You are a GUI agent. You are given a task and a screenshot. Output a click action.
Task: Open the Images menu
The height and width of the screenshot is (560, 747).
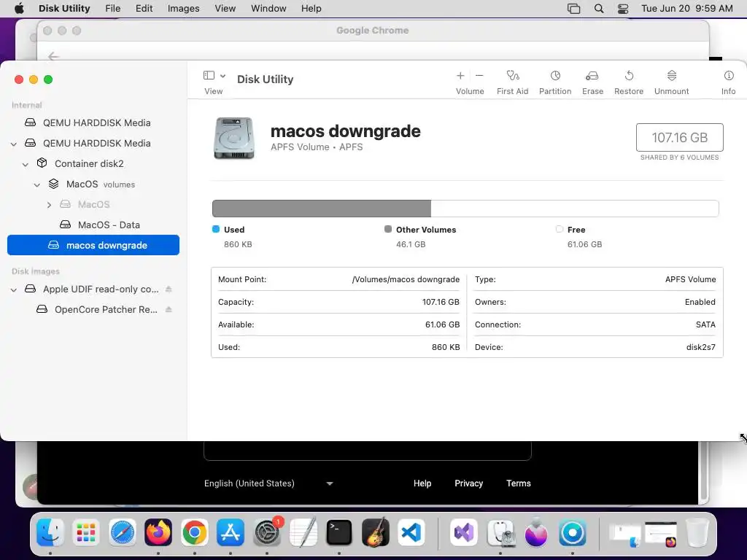pyautogui.click(x=183, y=9)
